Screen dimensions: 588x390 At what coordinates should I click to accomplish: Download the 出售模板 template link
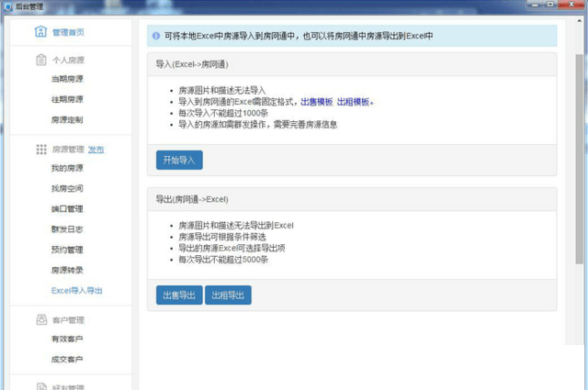(316, 102)
